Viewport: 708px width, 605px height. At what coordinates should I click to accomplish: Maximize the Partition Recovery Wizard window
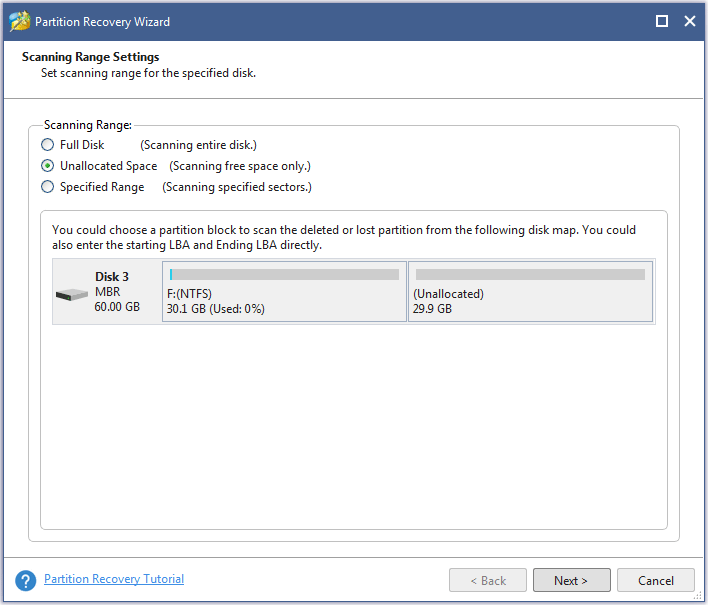(661, 21)
